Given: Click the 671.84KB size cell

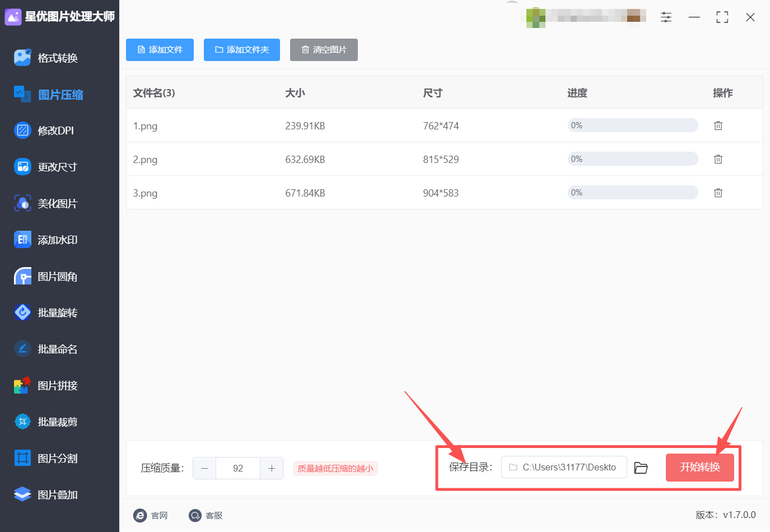Looking at the screenshot, I should 305,193.
